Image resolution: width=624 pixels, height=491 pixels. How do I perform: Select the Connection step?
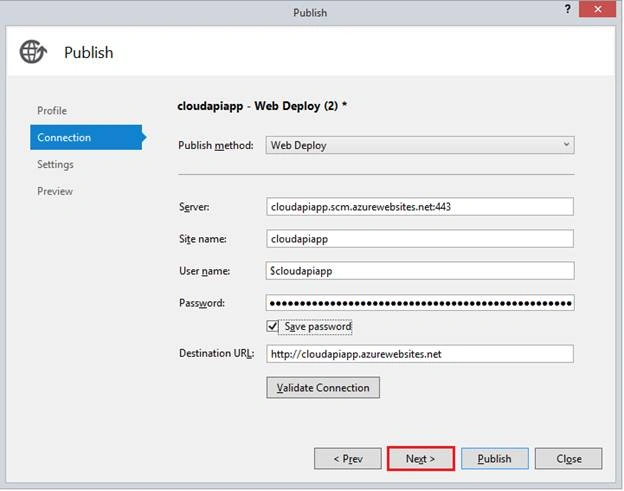[x=86, y=137]
